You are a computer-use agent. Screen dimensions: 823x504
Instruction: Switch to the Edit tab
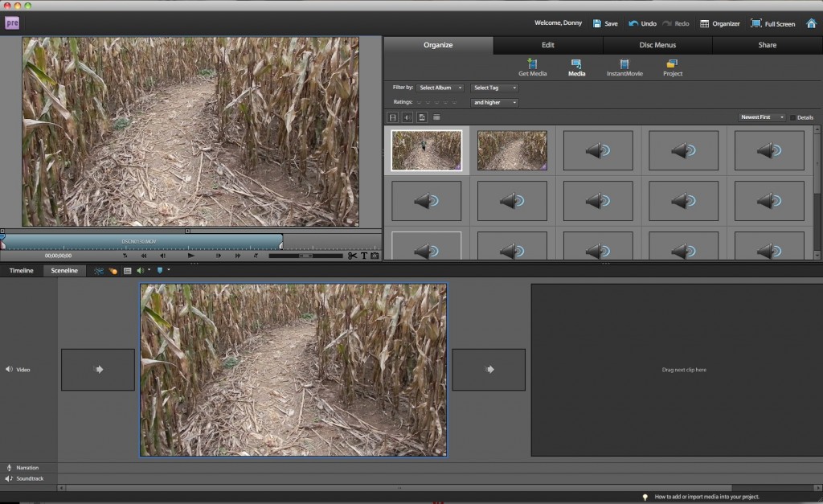coord(547,45)
